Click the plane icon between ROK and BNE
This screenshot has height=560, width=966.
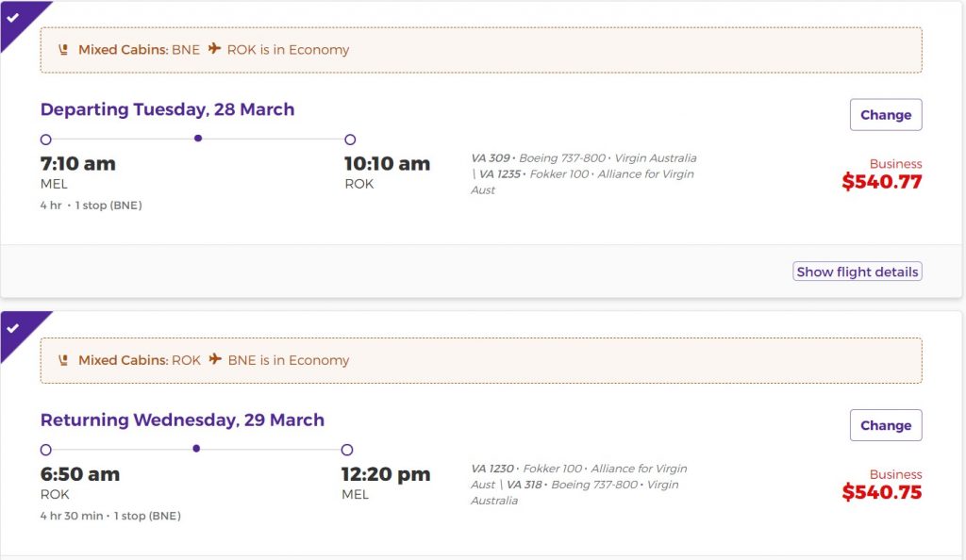click(215, 359)
